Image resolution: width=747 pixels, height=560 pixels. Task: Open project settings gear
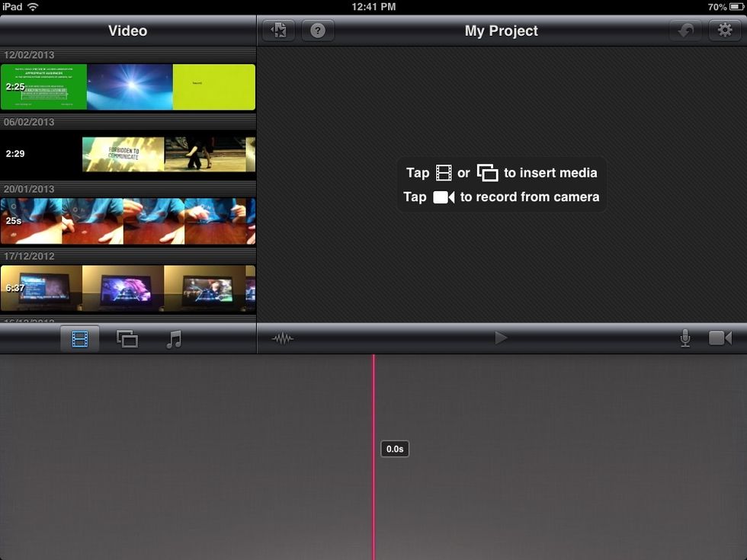pos(725,31)
